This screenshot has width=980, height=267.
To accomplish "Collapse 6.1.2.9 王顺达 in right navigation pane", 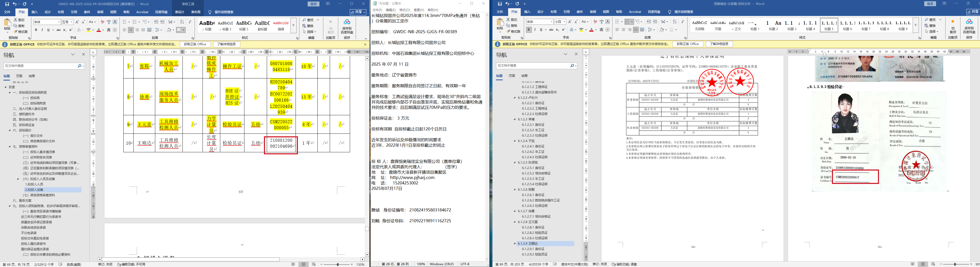I will pos(515,243).
